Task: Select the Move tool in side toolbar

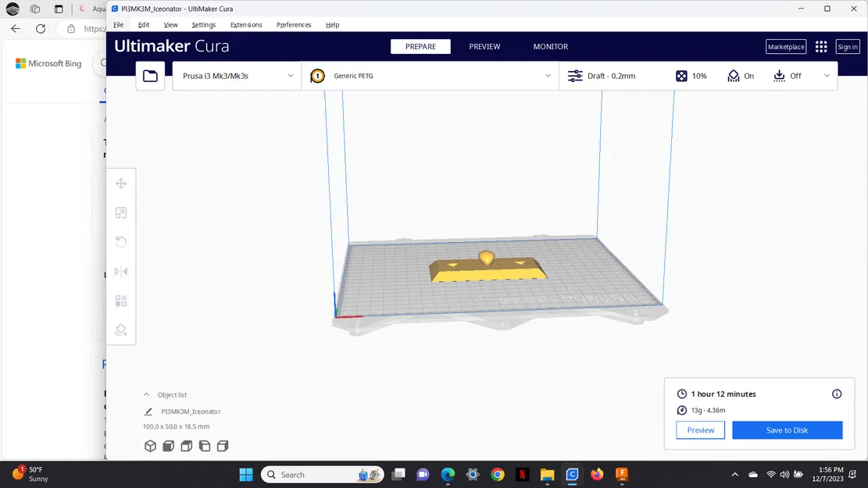Action: coord(120,183)
